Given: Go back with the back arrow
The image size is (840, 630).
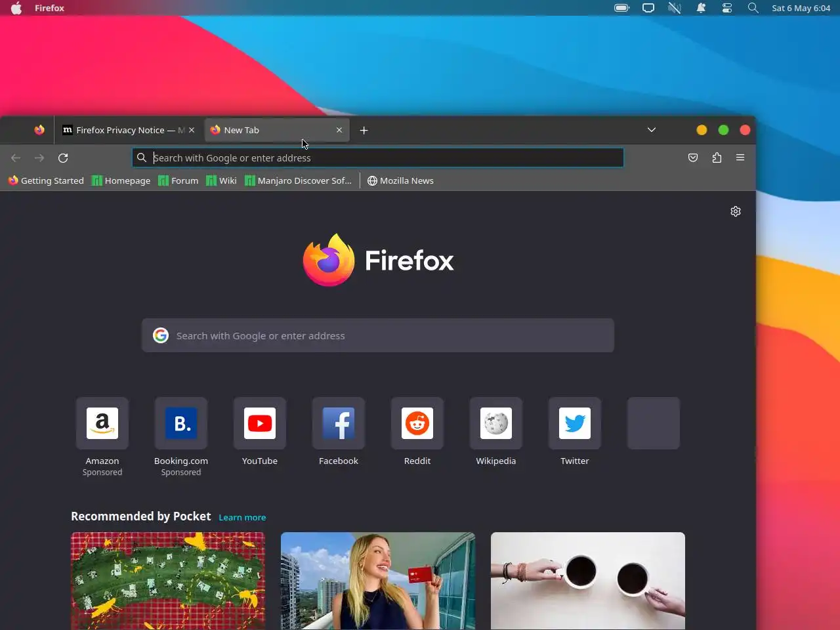Looking at the screenshot, I should pyautogui.click(x=16, y=157).
